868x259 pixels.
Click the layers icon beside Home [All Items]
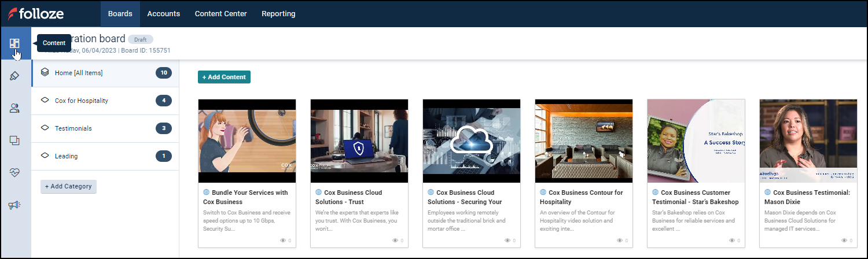(x=45, y=72)
